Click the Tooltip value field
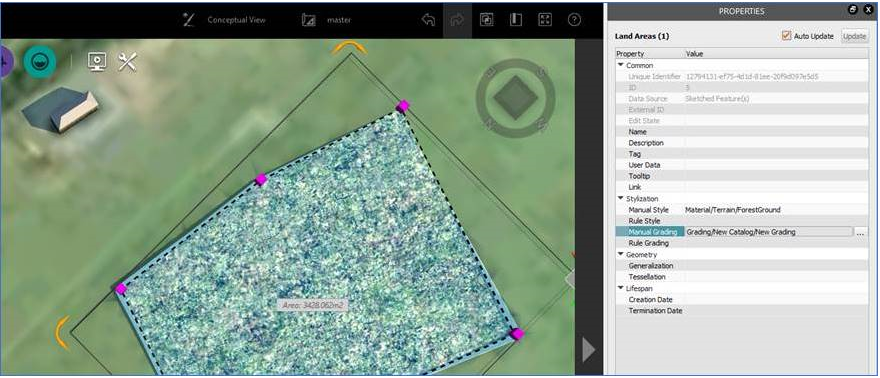Screen dimensions: 880x378 (x=776, y=176)
